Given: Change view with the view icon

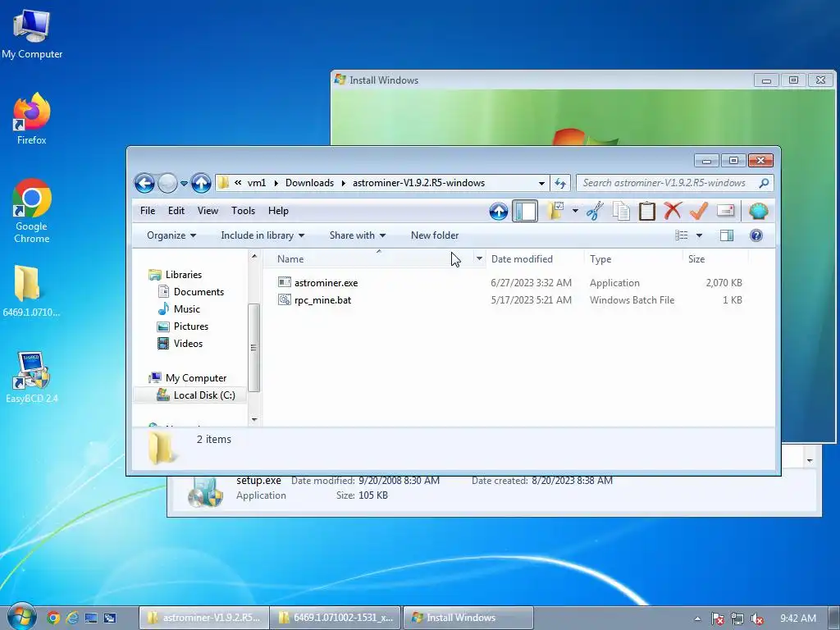Looking at the screenshot, I should click(682, 235).
